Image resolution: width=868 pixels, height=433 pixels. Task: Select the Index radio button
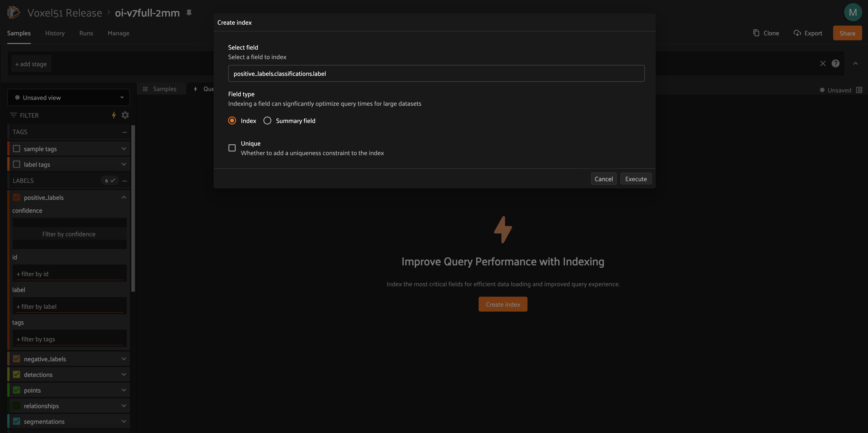[x=232, y=121]
